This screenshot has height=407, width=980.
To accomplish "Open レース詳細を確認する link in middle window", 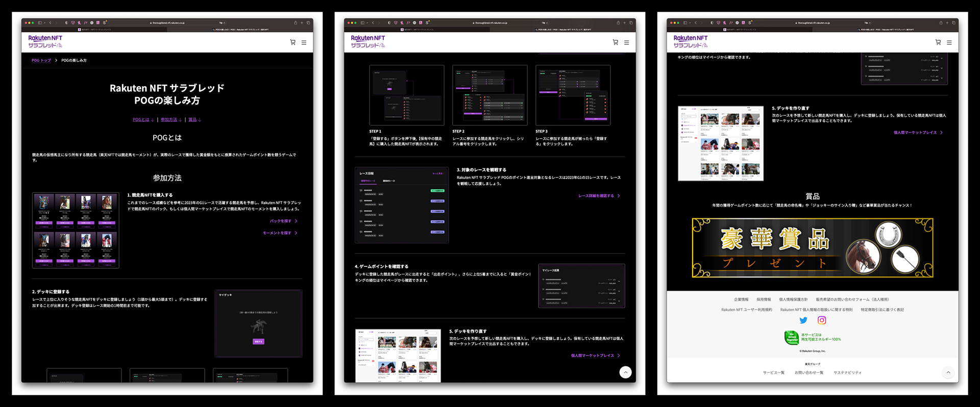I will click(599, 196).
